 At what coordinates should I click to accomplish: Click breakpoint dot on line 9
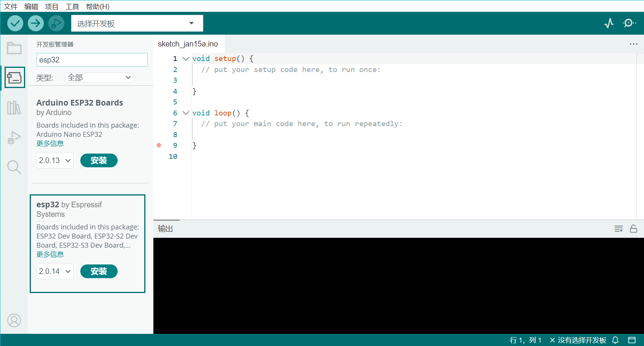[159, 145]
